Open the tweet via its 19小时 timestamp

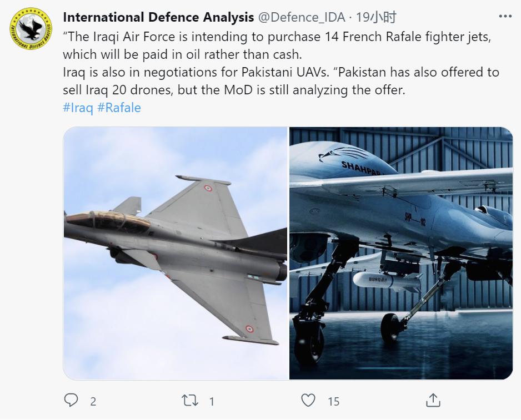pos(376,18)
